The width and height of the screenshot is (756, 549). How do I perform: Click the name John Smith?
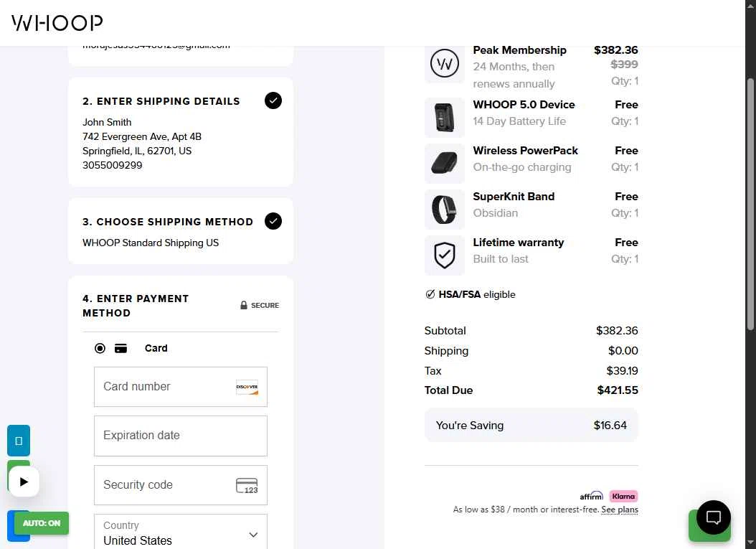click(x=107, y=122)
